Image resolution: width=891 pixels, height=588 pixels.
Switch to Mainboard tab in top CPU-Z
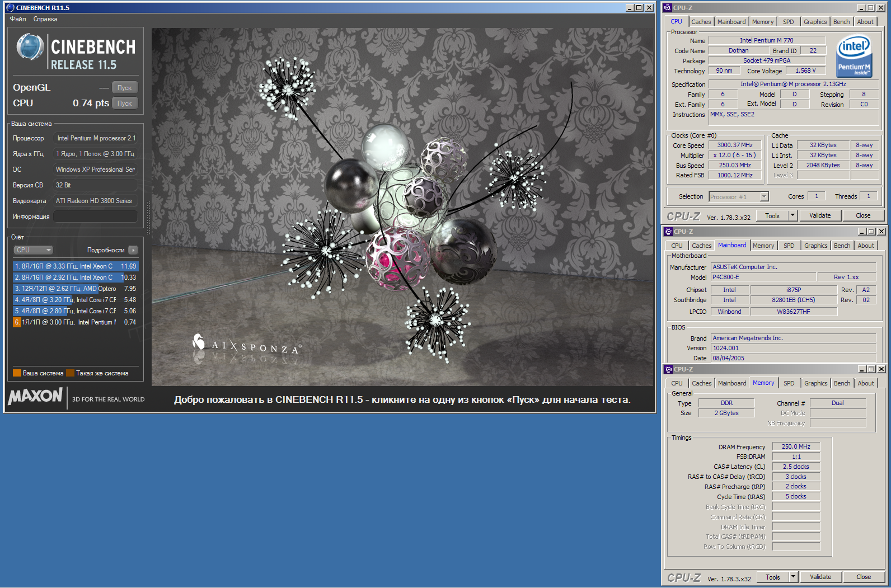pyautogui.click(x=731, y=22)
